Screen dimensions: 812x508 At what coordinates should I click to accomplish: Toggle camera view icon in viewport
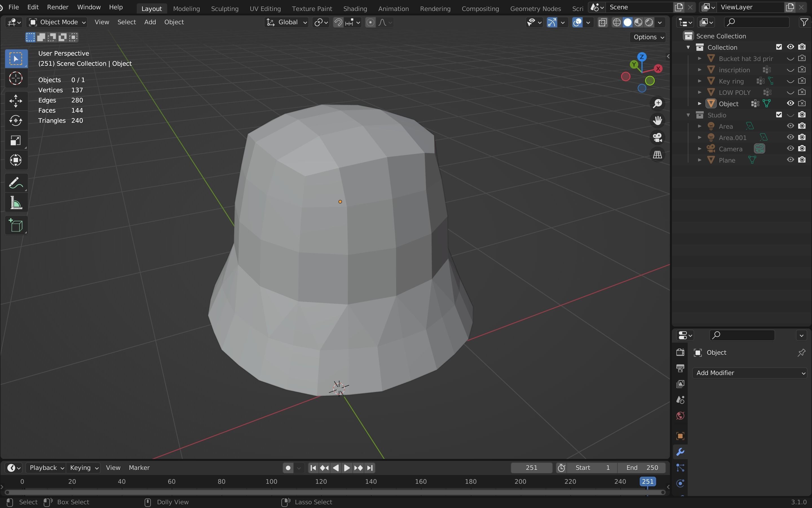pos(657,137)
